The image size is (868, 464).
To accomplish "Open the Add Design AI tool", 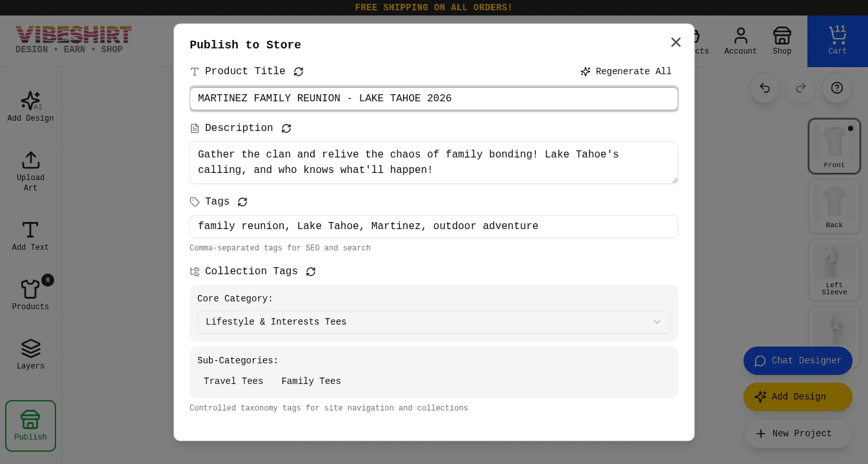I will (x=30, y=106).
